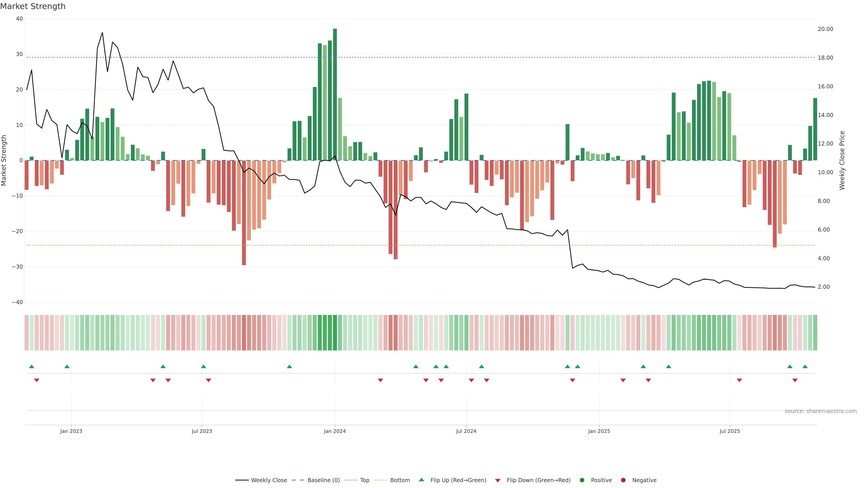Click the Jan 2024 x-axis label
Image resolution: width=868 pixels, height=488 pixels.
click(x=335, y=431)
